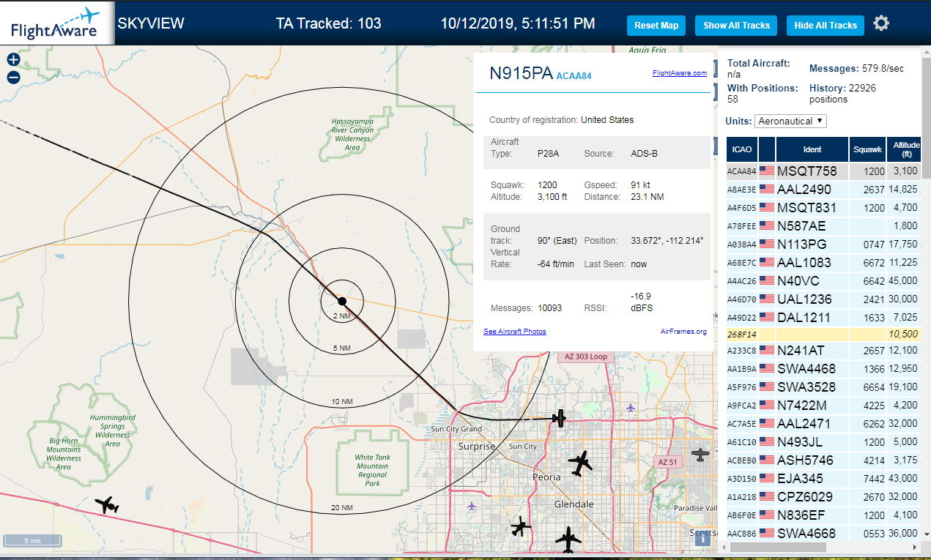Screen dimensions: 931x560
Task: Sort the table by the Altitude (ft) header
Action: (x=904, y=149)
